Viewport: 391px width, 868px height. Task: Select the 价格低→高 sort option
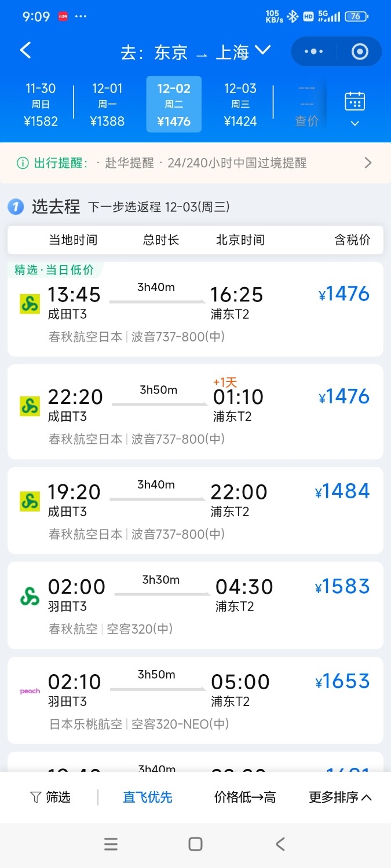coord(244,797)
